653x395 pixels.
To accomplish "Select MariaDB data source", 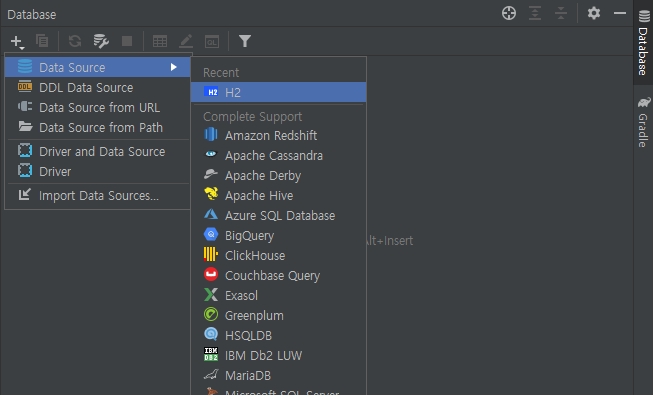I will 279,375.
